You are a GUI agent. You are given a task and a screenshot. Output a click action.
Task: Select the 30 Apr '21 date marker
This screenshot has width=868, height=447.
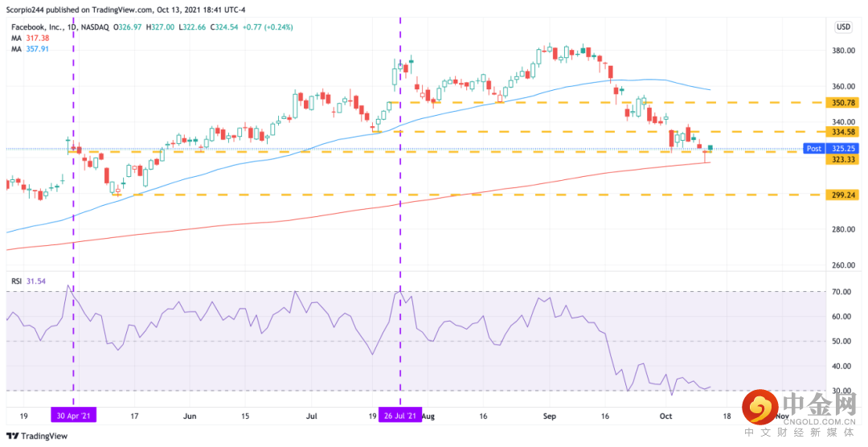click(x=74, y=416)
